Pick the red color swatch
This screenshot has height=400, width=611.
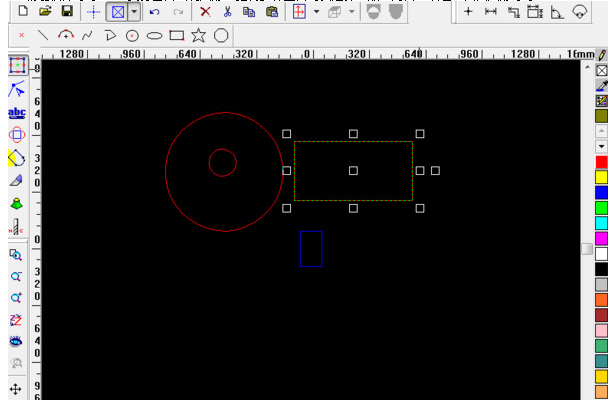pyautogui.click(x=601, y=162)
